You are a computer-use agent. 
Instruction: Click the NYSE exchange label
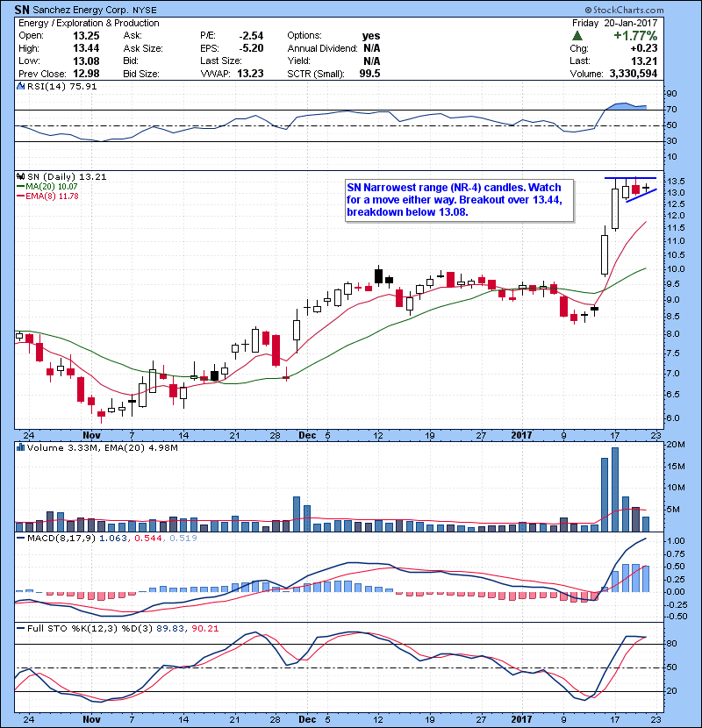pos(145,11)
